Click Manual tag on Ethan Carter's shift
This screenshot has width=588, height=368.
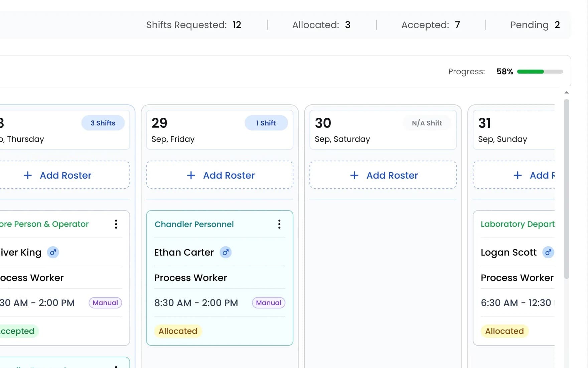[269, 303]
